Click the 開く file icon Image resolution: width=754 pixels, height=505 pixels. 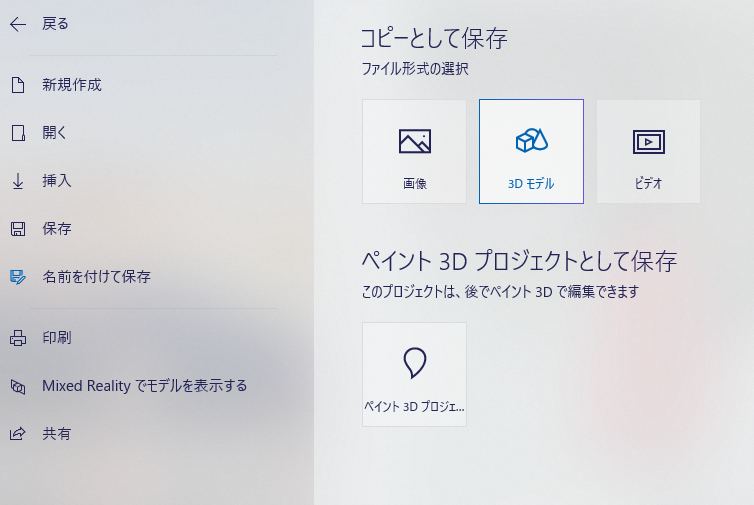pos(18,133)
